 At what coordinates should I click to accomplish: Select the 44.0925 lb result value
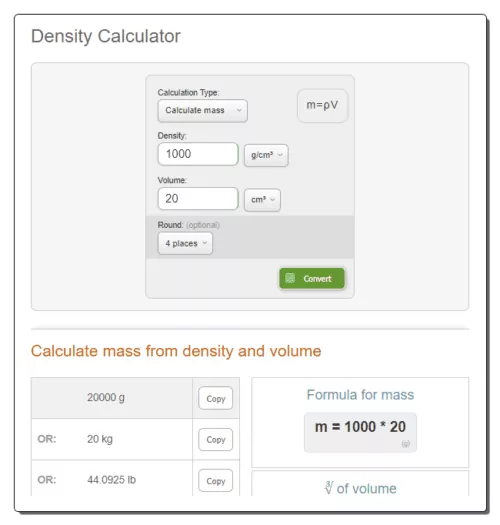[x=112, y=480]
